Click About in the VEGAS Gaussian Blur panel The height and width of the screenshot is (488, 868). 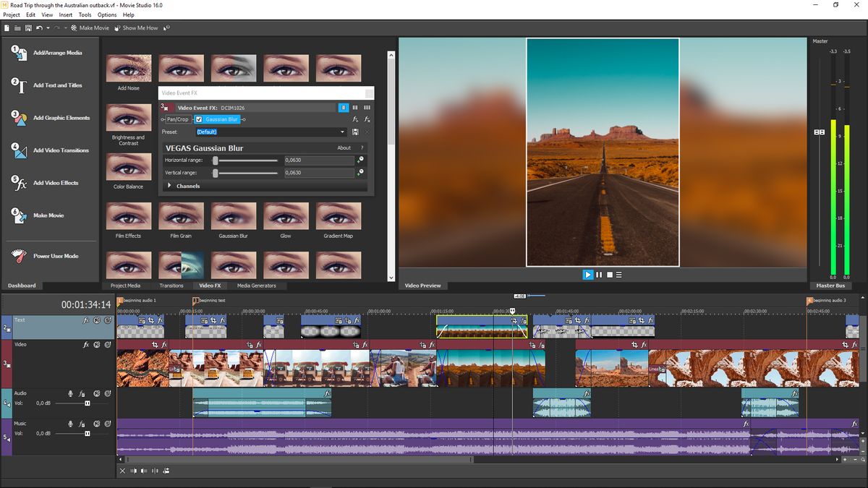[344, 147]
